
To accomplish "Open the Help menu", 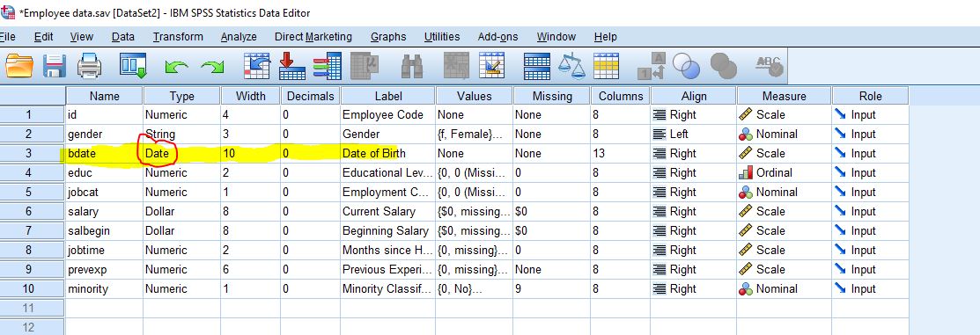I will [605, 37].
